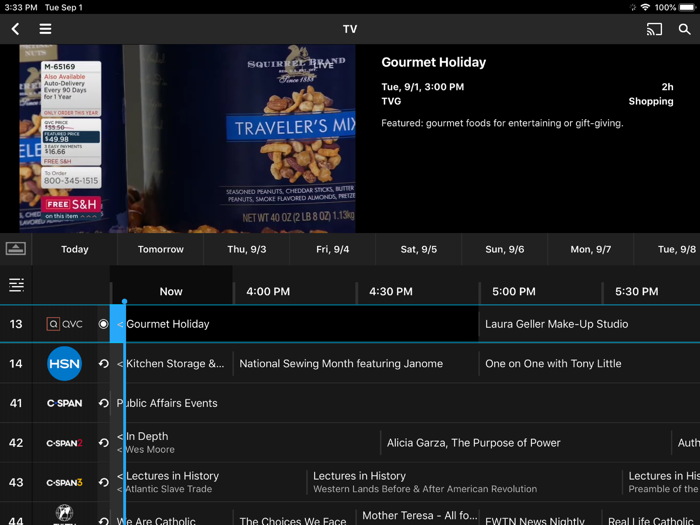This screenshot has width=700, height=525.
Task: Tap the restart icon on C-SPAN row
Action: pyautogui.click(x=104, y=403)
